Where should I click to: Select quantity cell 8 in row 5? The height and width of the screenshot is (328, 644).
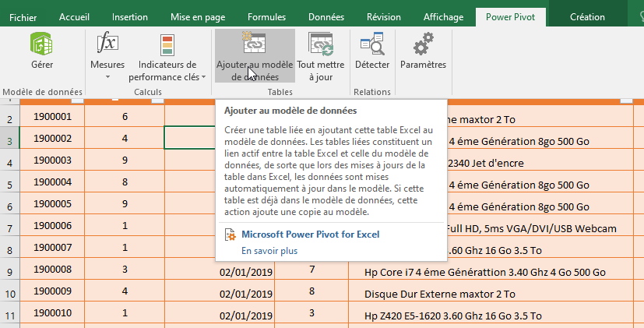coord(125,182)
